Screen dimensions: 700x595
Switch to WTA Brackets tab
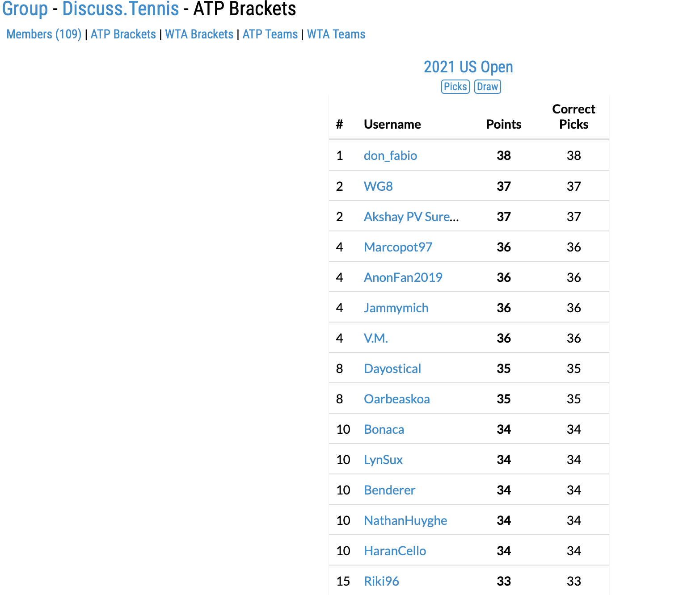[x=199, y=34]
